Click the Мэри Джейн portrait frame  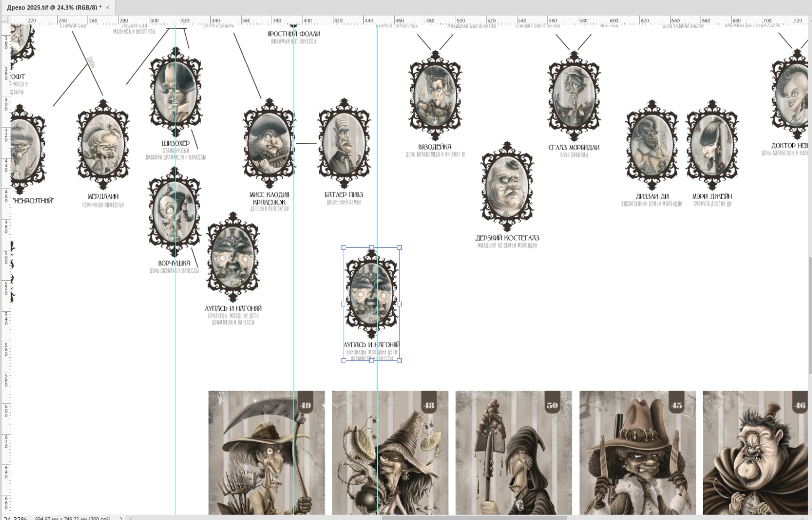[x=712, y=145]
